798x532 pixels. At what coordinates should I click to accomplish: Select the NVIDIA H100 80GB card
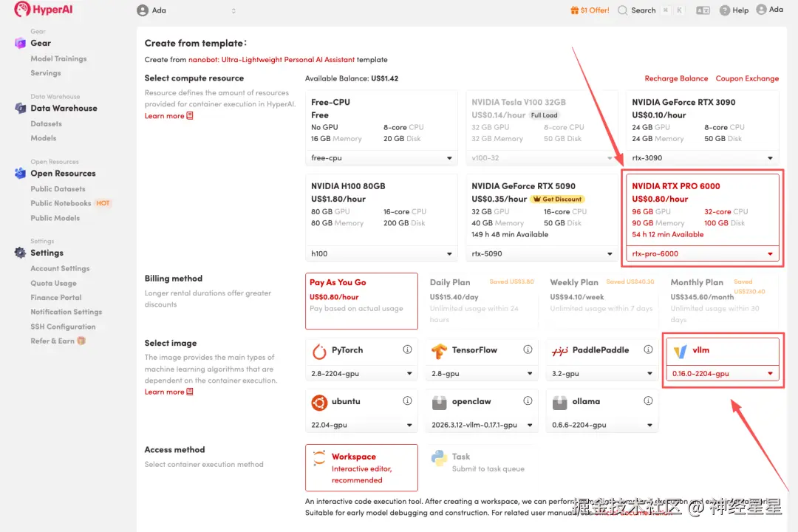[x=381, y=218]
